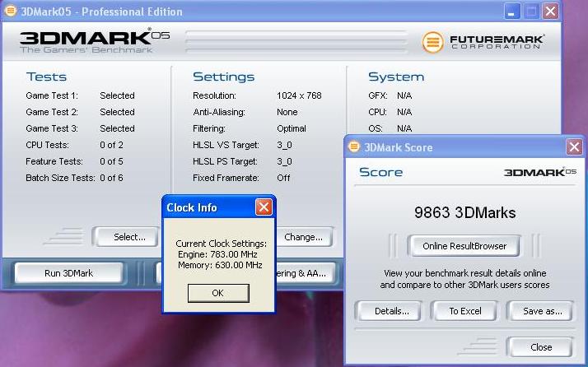Open the Select... tests button
This screenshot has height=367, width=588.
127,237
